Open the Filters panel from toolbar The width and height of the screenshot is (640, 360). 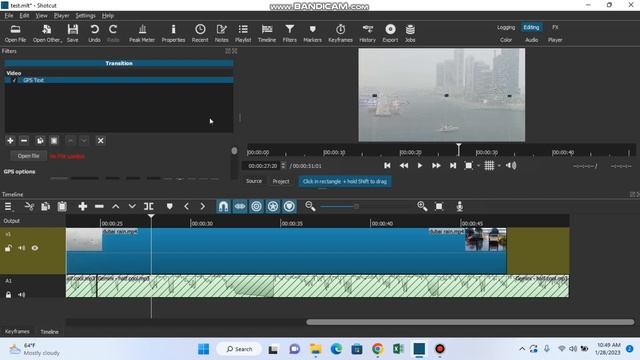click(290, 33)
